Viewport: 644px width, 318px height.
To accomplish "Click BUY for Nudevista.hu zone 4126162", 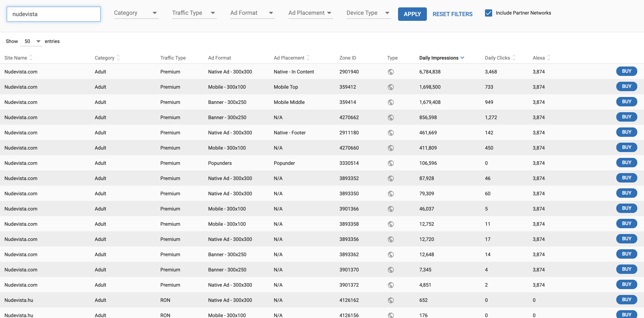I will (x=627, y=299).
